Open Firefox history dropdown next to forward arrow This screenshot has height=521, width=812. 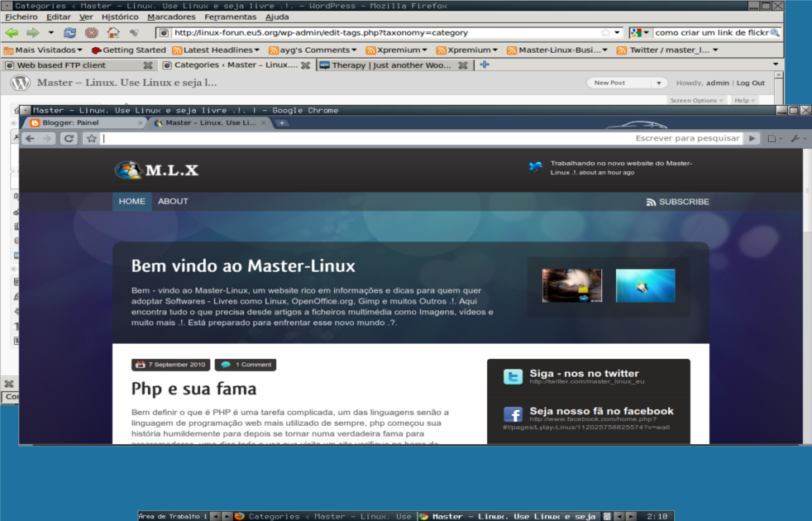50,32
